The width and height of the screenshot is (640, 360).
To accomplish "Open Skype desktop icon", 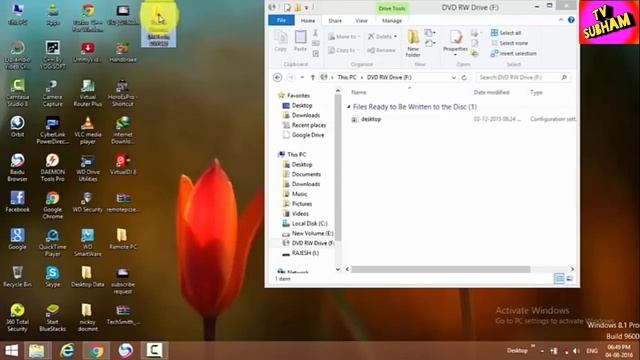I will pos(53,276).
